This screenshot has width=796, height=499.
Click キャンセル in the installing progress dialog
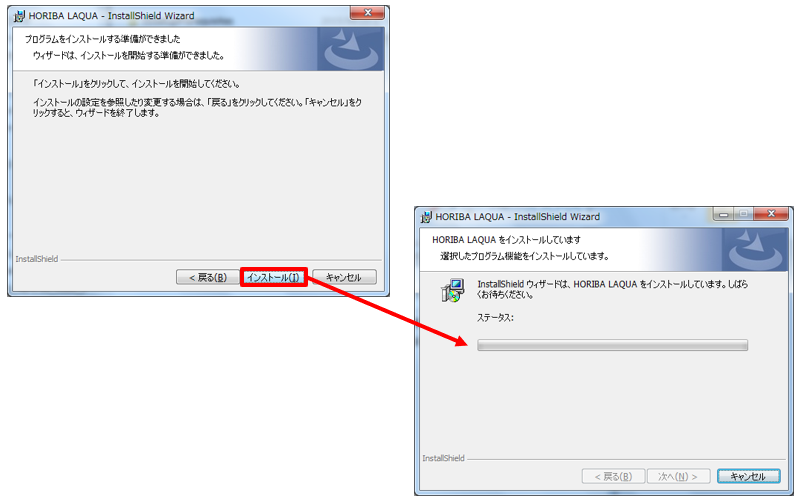point(748,476)
